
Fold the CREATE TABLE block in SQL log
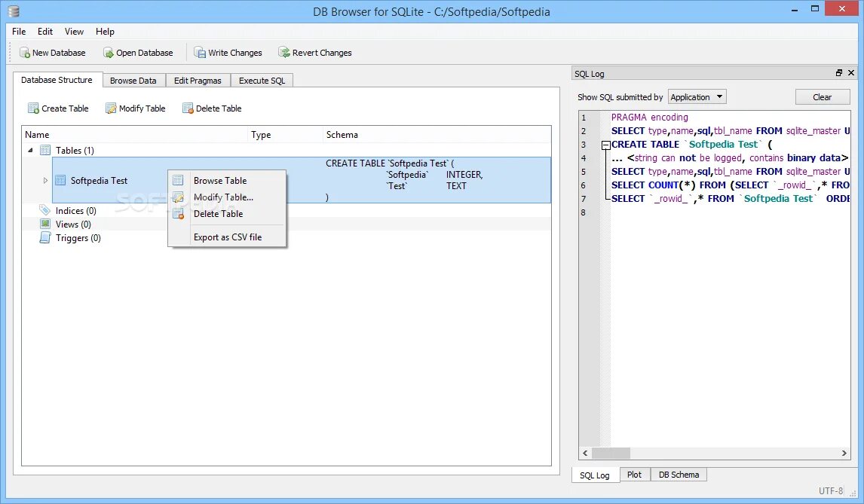click(605, 145)
